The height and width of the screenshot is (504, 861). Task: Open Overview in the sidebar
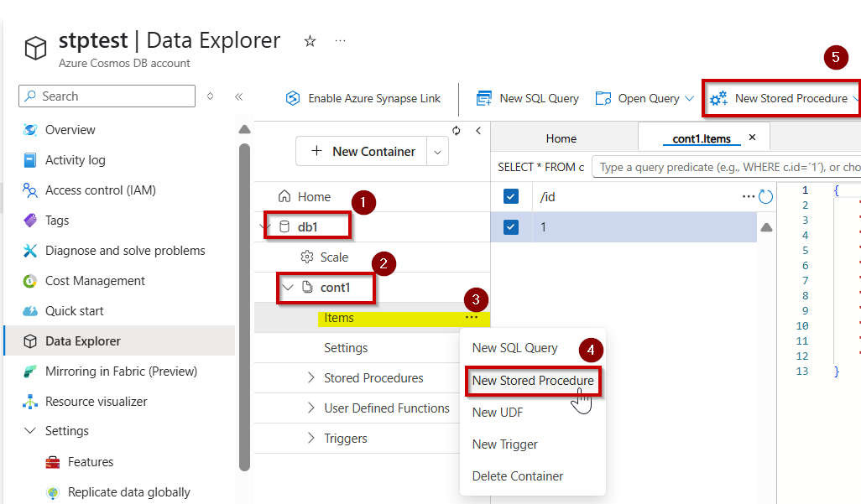click(70, 130)
